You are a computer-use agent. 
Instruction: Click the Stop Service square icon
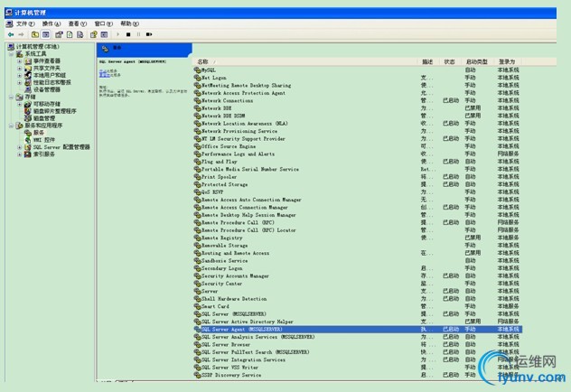[128, 34]
